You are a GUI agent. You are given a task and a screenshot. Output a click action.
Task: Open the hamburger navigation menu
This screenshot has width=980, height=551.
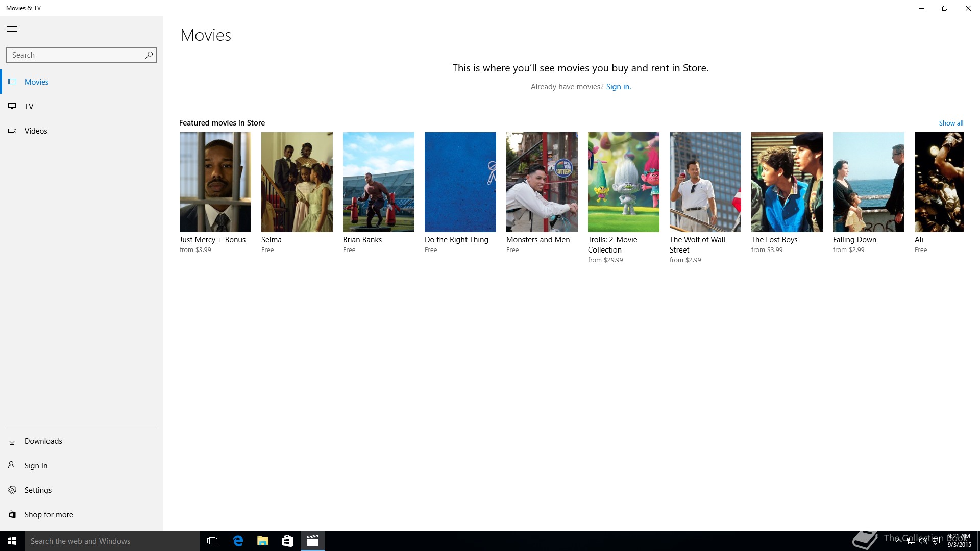[12, 29]
